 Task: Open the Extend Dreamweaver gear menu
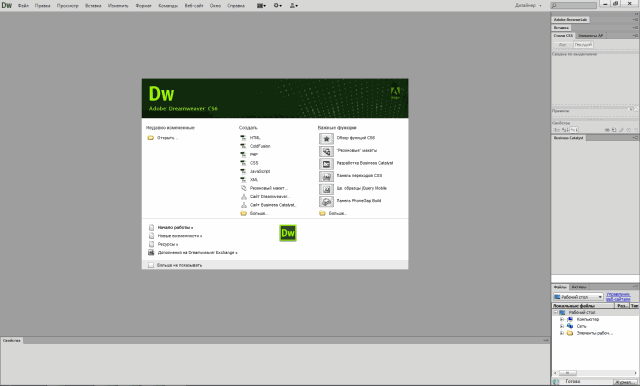click(x=278, y=6)
